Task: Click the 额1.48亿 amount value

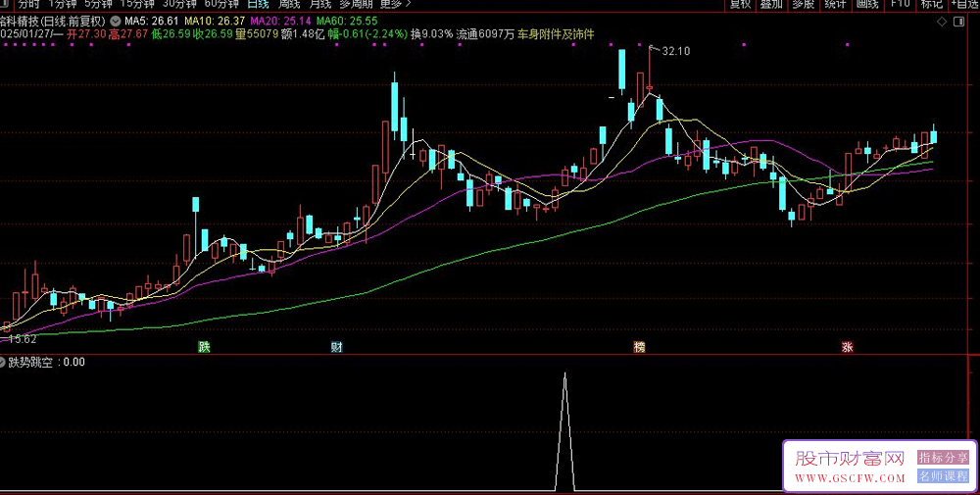Action: [x=303, y=33]
